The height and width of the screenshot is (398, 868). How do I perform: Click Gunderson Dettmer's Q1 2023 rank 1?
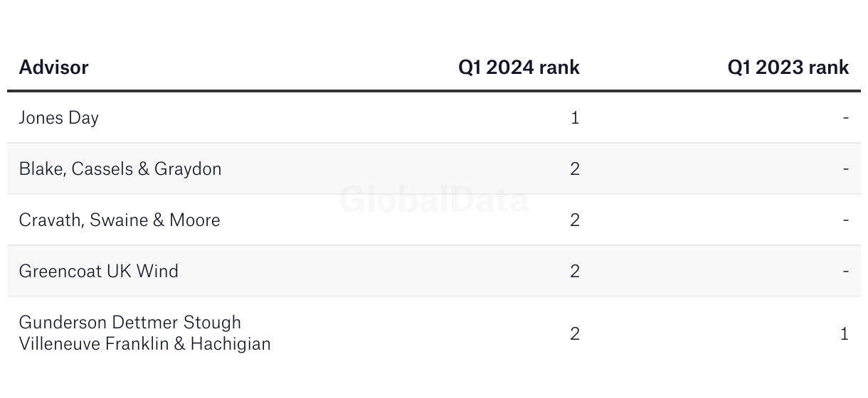point(845,333)
